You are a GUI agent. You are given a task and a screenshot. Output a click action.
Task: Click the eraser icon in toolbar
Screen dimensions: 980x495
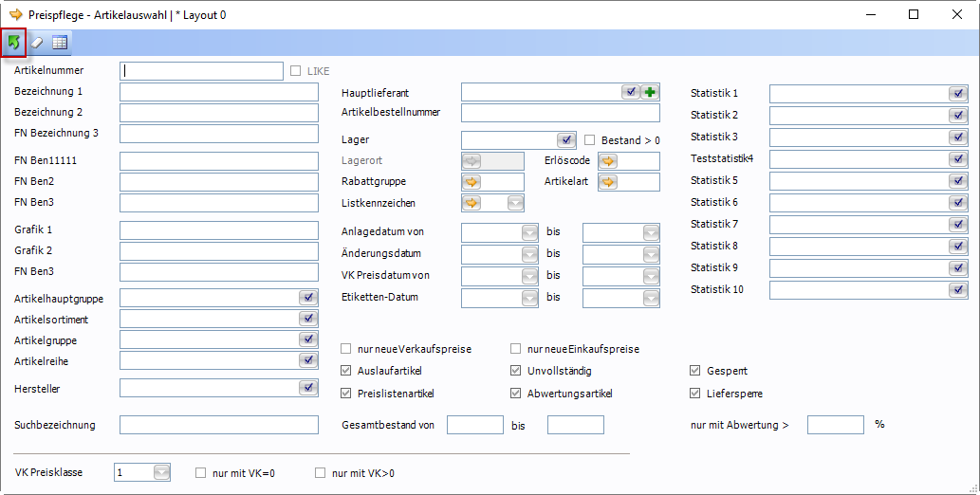coord(37,42)
